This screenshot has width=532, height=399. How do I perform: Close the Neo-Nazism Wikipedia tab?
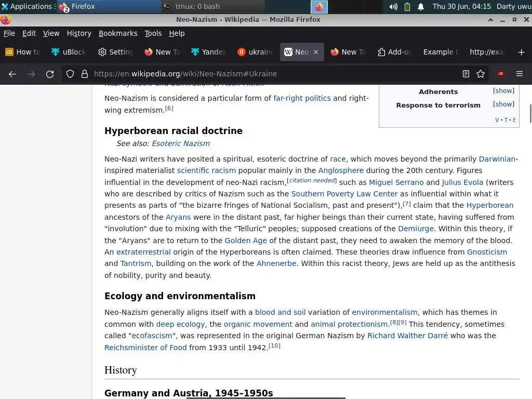coord(316,52)
